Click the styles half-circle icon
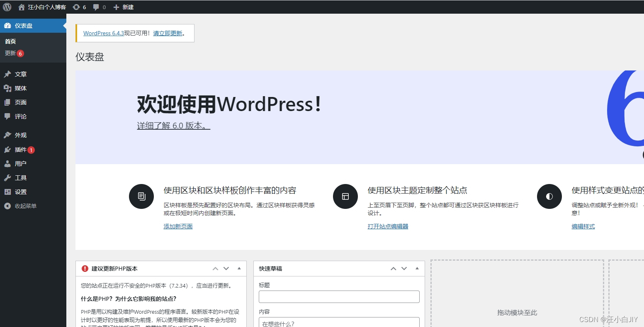644x327 pixels. (x=549, y=196)
